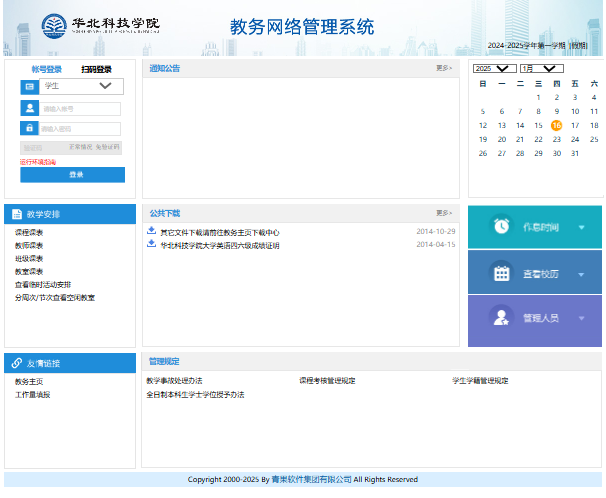Click the download icon beside 其它文件下载 entry
Image resolution: width=606 pixels, height=498 pixels.
coord(151,231)
